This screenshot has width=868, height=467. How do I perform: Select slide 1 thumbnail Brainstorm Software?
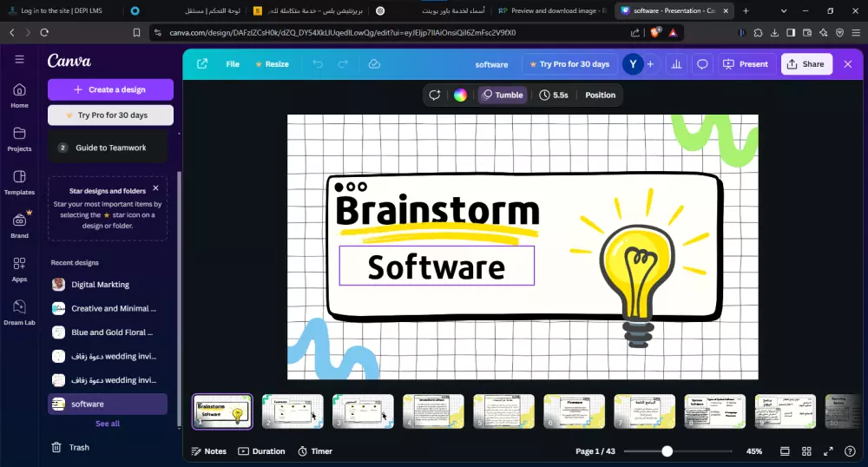point(222,411)
